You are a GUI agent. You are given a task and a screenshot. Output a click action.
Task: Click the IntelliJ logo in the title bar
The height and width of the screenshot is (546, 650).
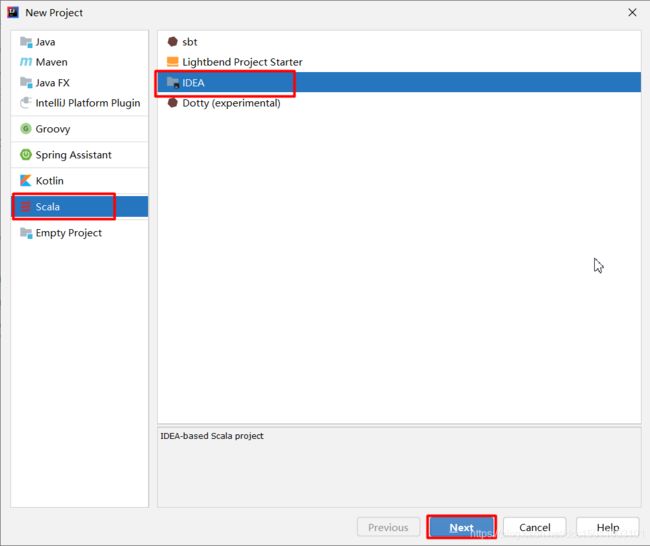pos(13,12)
